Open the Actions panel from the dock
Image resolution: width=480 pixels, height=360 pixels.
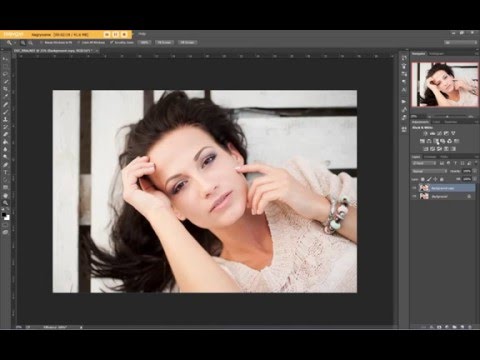point(404,101)
